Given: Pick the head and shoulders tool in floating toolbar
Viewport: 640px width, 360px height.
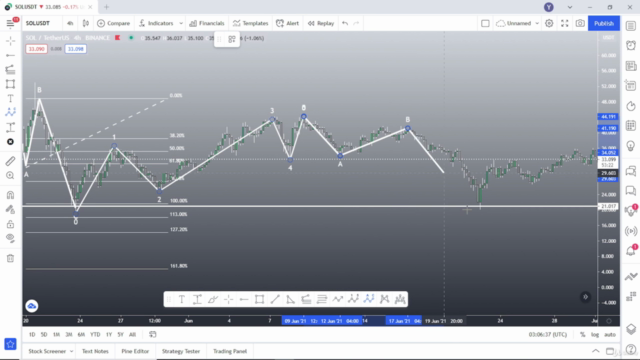Looking at the screenshot, I should (x=400, y=299).
